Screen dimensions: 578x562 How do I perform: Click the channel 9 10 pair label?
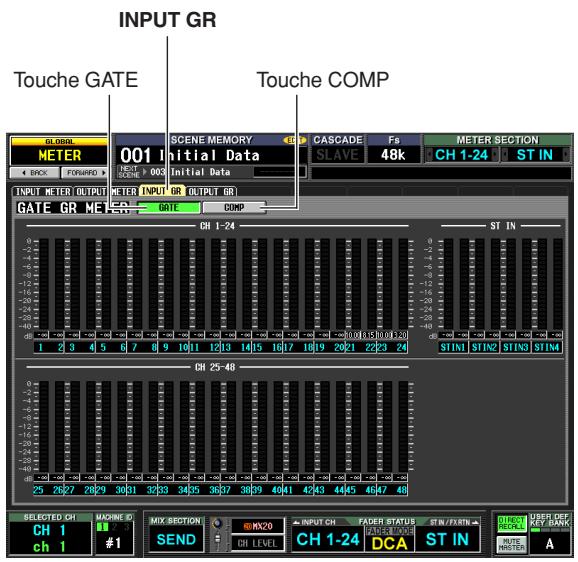click(x=174, y=347)
